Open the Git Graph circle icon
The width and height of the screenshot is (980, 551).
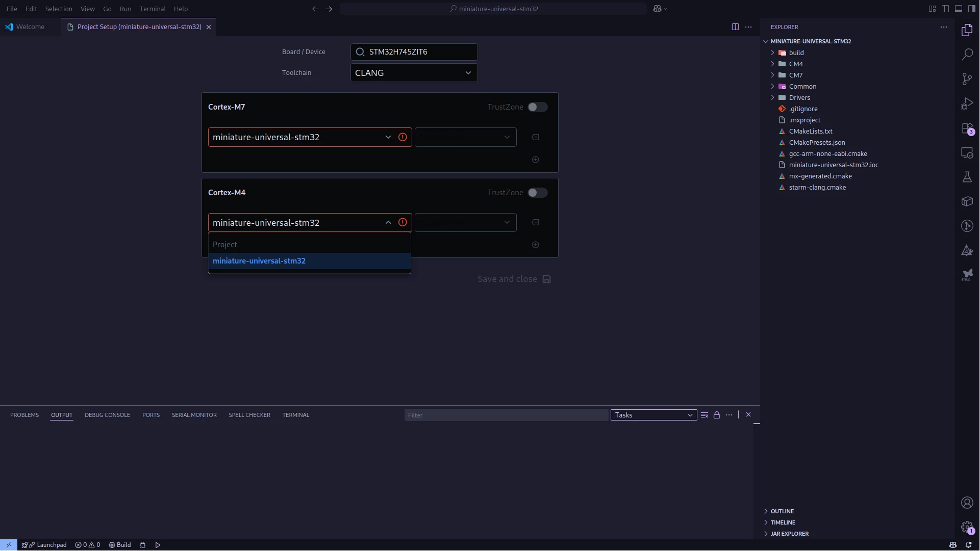pyautogui.click(x=967, y=226)
